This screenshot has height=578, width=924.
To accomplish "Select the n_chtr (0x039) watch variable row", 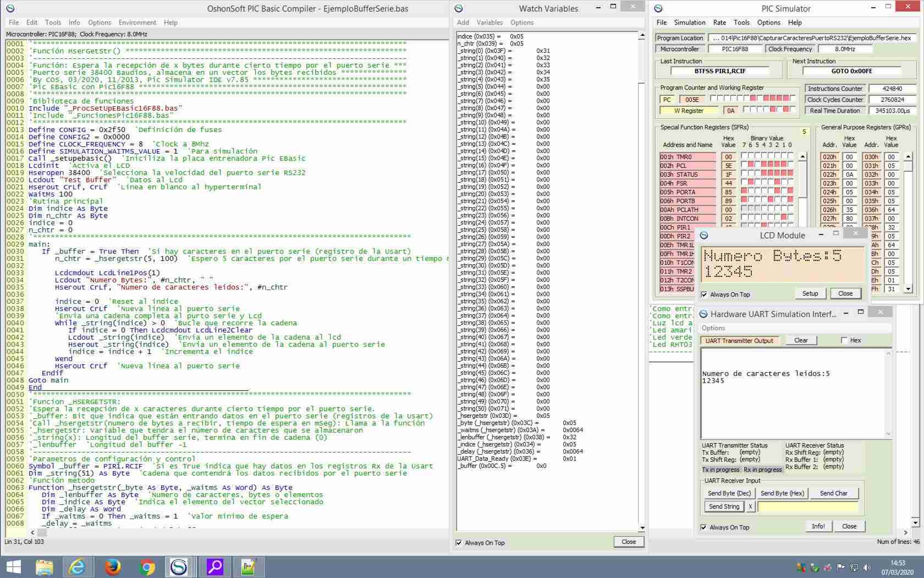I will [x=491, y=43].
